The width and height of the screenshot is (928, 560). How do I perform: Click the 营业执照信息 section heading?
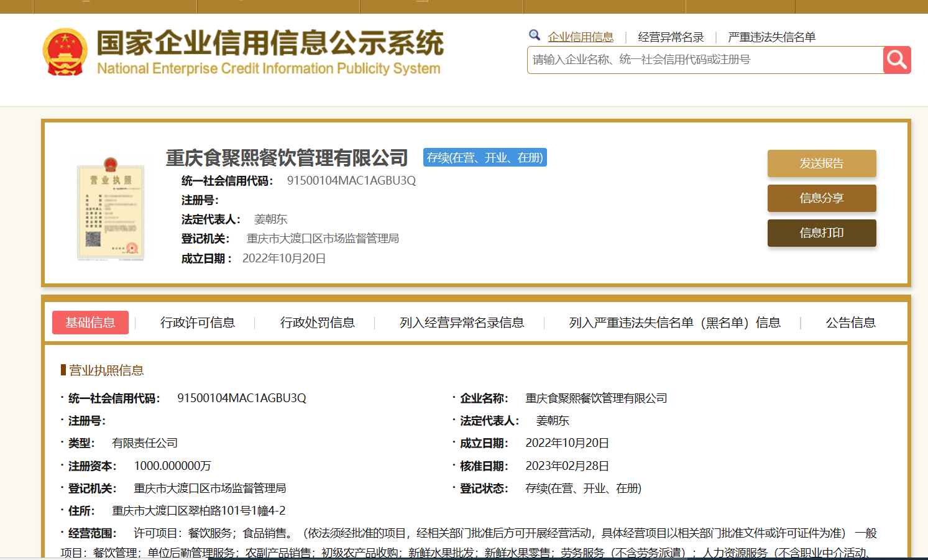pos(106,370)
